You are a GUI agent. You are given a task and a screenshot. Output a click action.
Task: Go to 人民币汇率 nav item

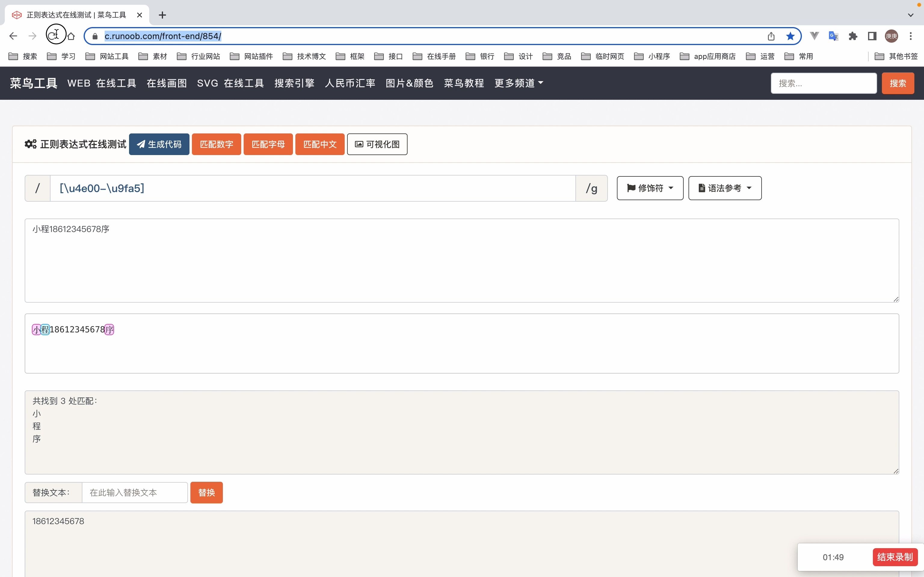350,83
